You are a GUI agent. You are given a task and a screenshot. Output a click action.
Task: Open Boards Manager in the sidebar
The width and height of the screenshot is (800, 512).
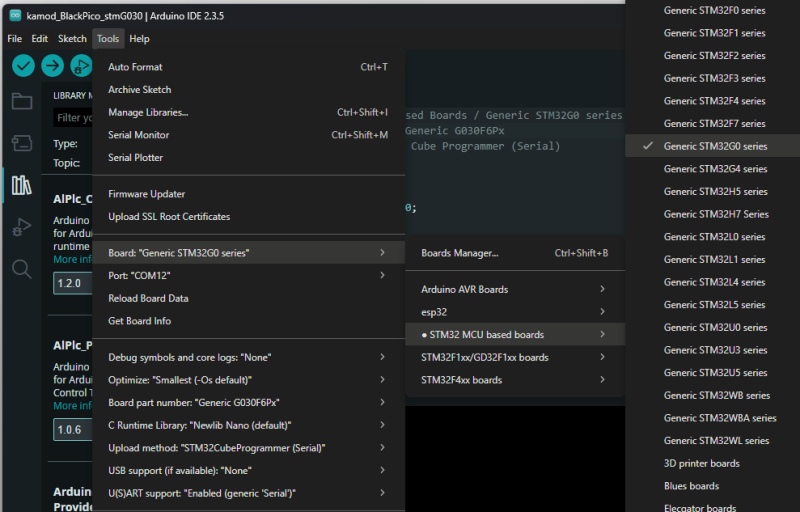pos(21,143)
